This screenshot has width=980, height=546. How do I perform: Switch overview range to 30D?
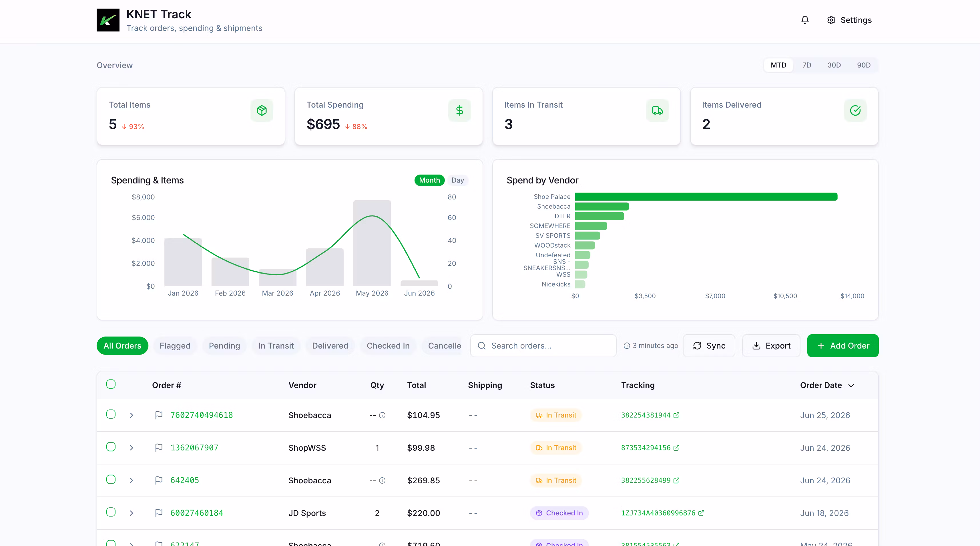(x=834, y=65)
